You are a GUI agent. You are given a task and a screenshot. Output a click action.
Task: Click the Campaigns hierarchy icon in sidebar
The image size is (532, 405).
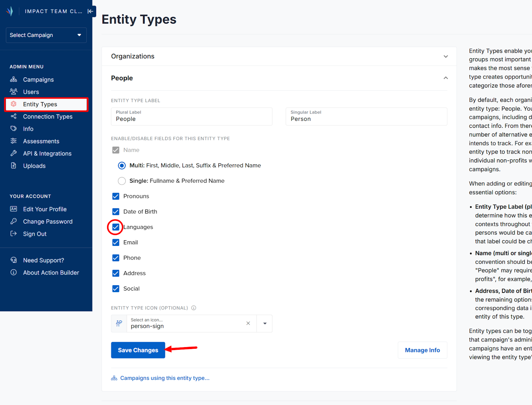pyautogui.click(x=14, y=80)
